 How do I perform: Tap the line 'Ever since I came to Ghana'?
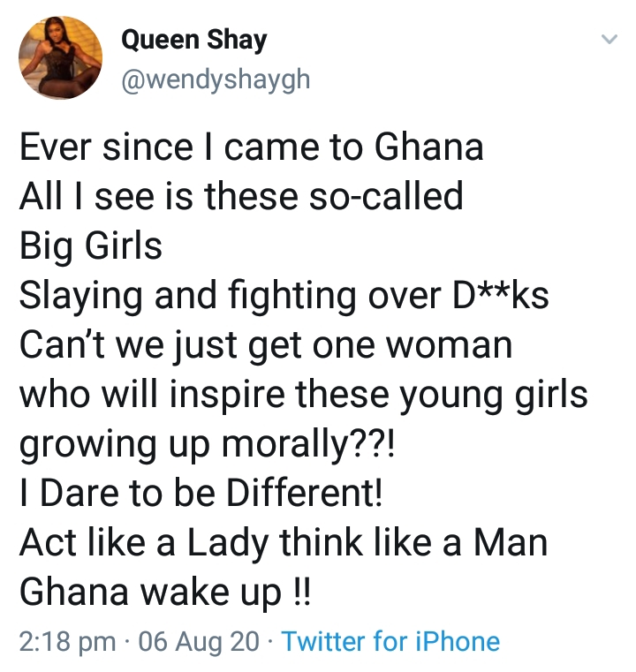pos(251,147)
